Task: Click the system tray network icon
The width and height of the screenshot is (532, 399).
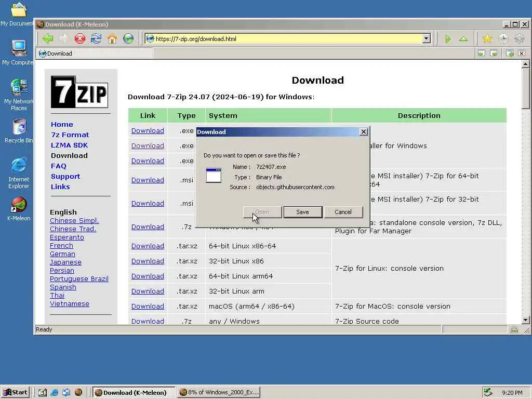Action: click(488, 392)
